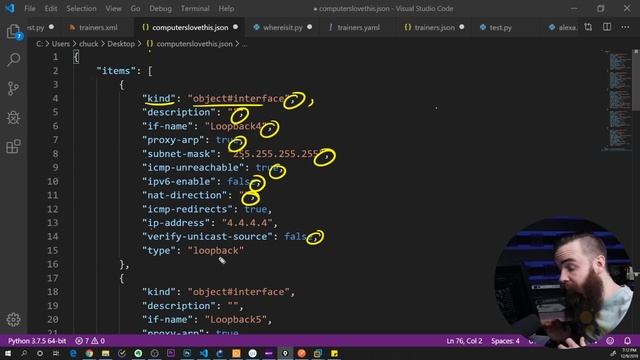Open the Terminal menu

pos(195,8)
